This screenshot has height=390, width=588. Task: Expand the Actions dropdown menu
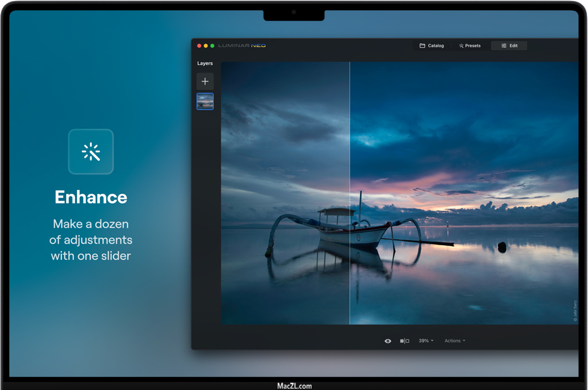[x=455, y=341]
